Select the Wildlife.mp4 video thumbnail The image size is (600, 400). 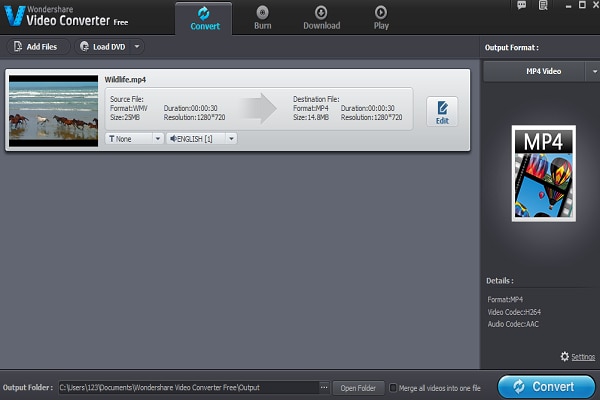coord(53,111)
